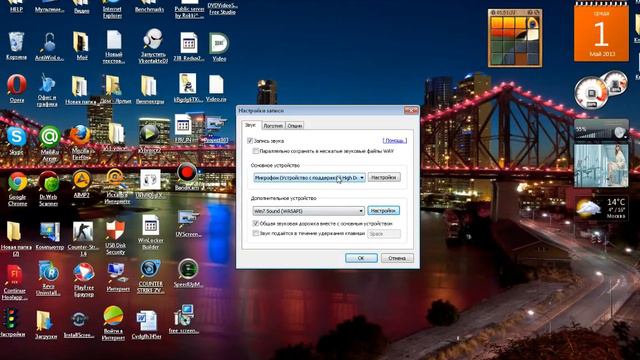Select the Mozilla Firefox icon

click(x=80, y=142)
